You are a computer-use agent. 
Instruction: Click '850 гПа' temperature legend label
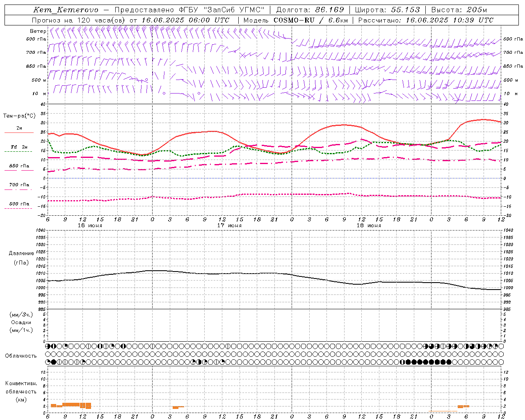(19, 166)
